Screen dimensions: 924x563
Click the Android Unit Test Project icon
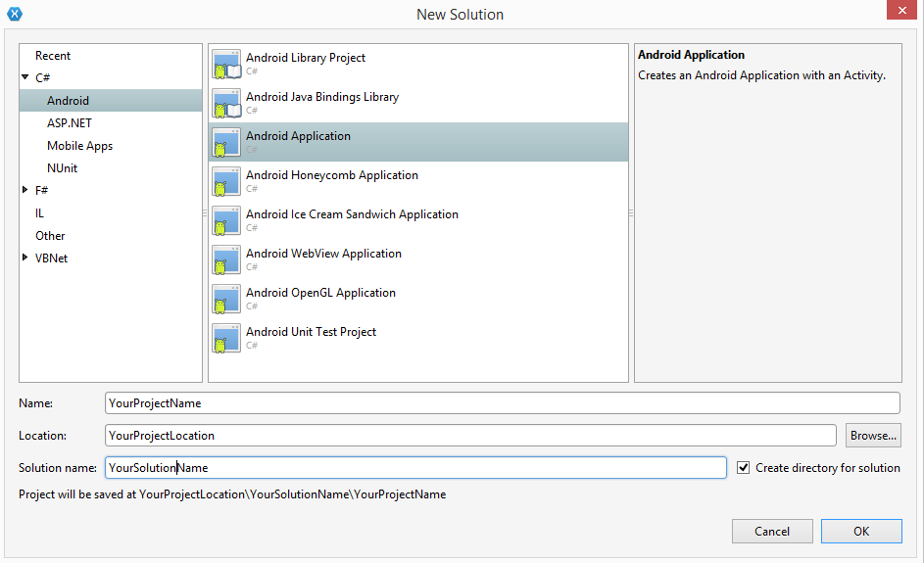226,338
